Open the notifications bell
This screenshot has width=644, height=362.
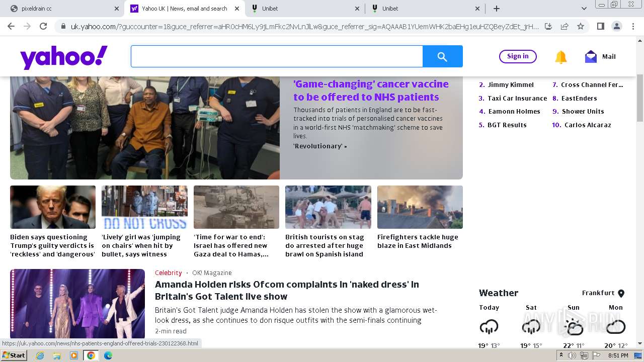[560, 57]
